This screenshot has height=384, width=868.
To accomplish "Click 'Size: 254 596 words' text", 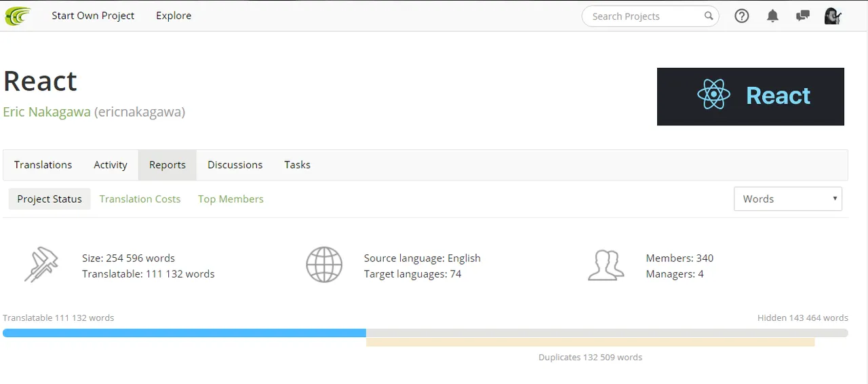I will (x=128, y=258).
